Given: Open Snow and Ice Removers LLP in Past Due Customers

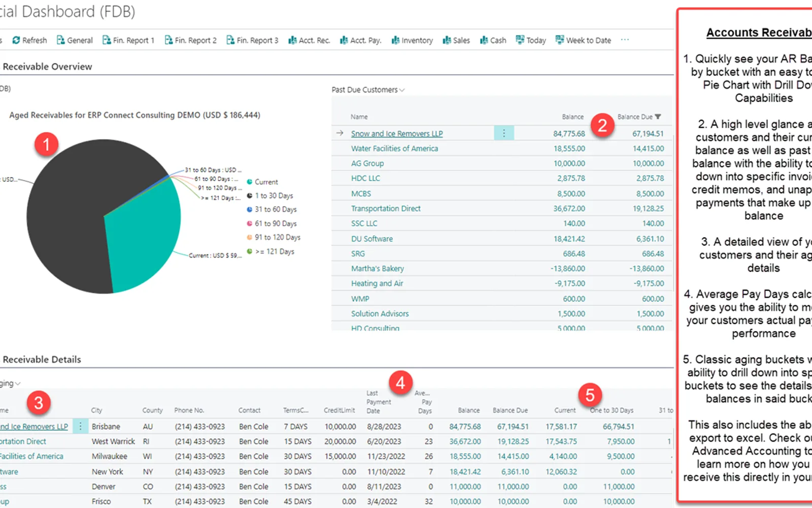Looking at the screenshot, I should 397,134.
